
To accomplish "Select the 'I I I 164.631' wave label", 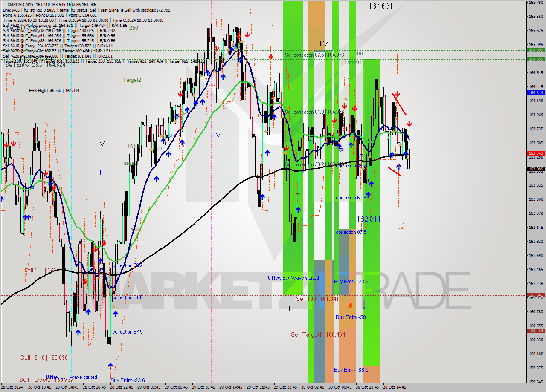I will coord(375,6).
